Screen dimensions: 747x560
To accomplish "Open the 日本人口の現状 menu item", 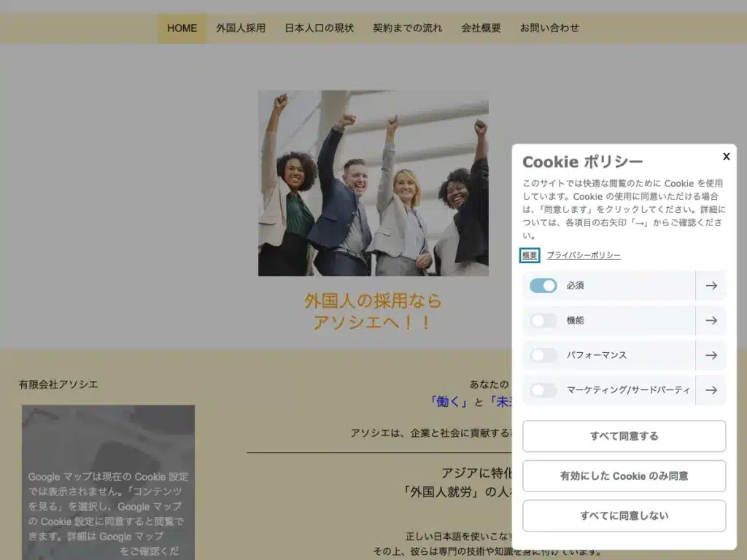I will click(x=320, y=28).
